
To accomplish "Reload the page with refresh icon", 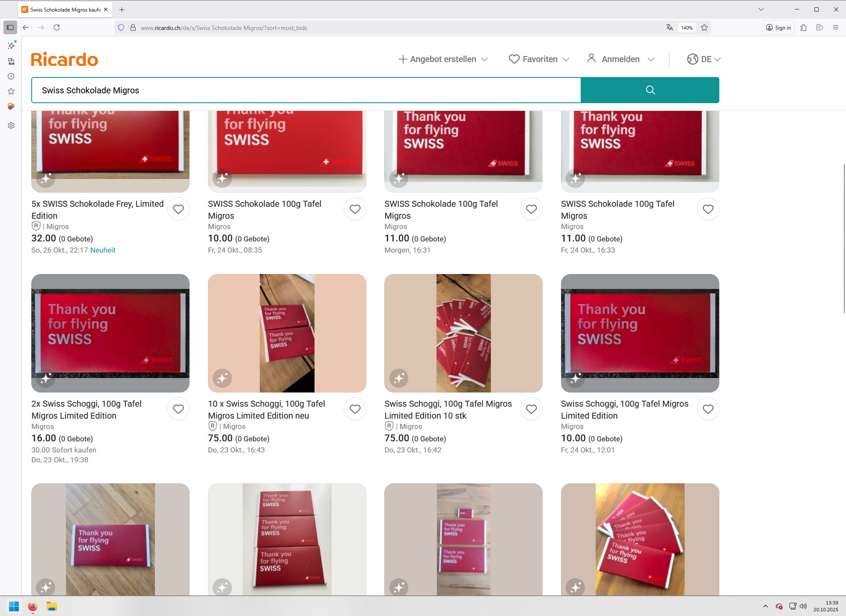I will pyautogui.click(x=56, y=28).
